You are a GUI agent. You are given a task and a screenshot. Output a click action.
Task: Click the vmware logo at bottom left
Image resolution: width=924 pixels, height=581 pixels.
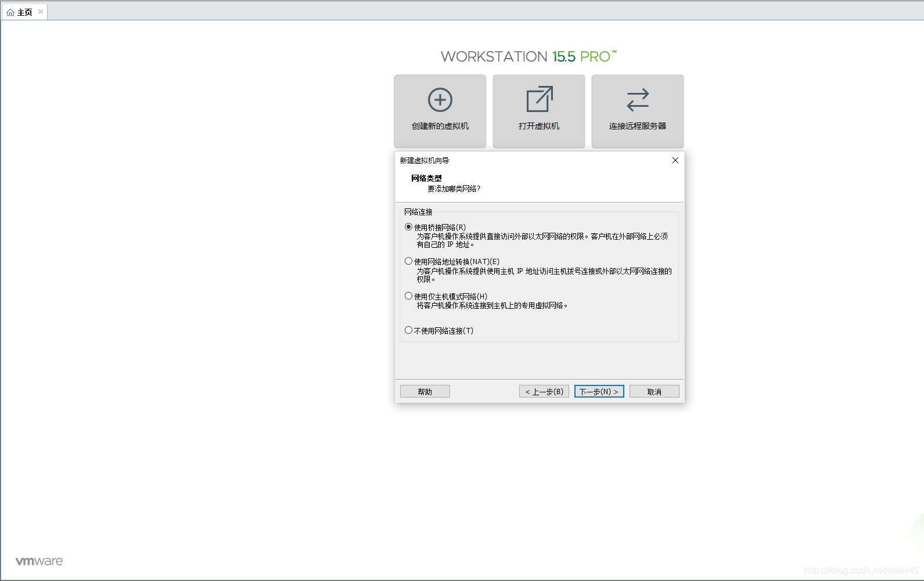click(x=39, y=561)
